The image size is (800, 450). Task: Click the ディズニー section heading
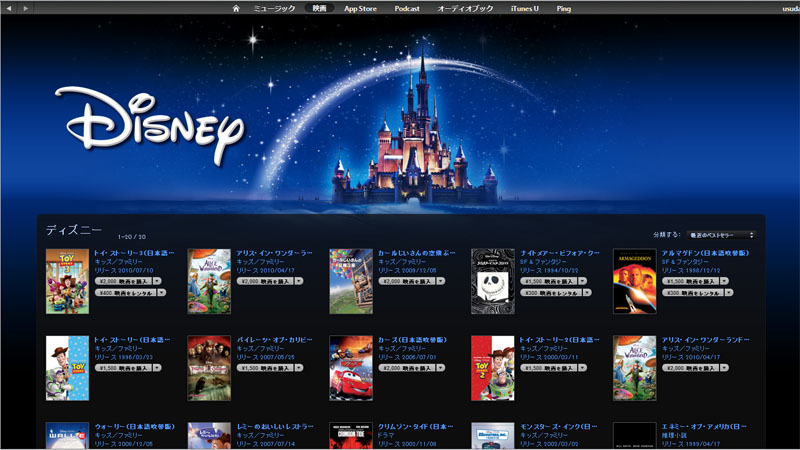74,230
